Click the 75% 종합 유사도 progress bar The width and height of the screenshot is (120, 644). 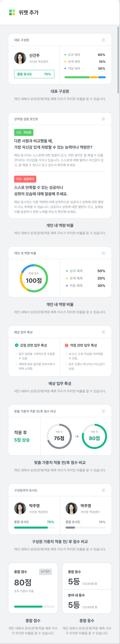click(x=34, y=528)
